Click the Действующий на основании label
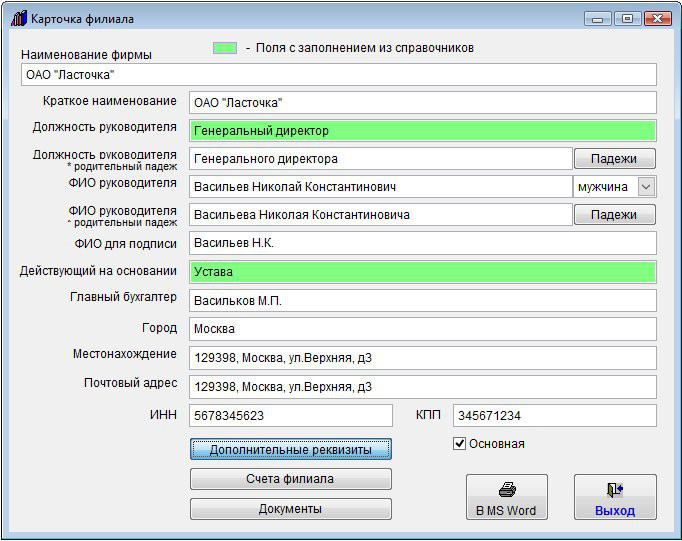The image size is (682, 541). pyautogui.click(x=98, y=271)
